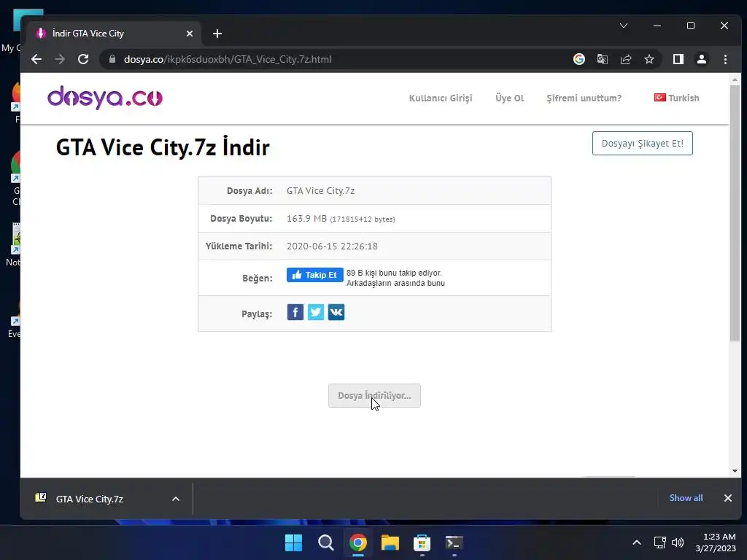Open the tab search chevron
747x560 pixels.
point(624,26)
